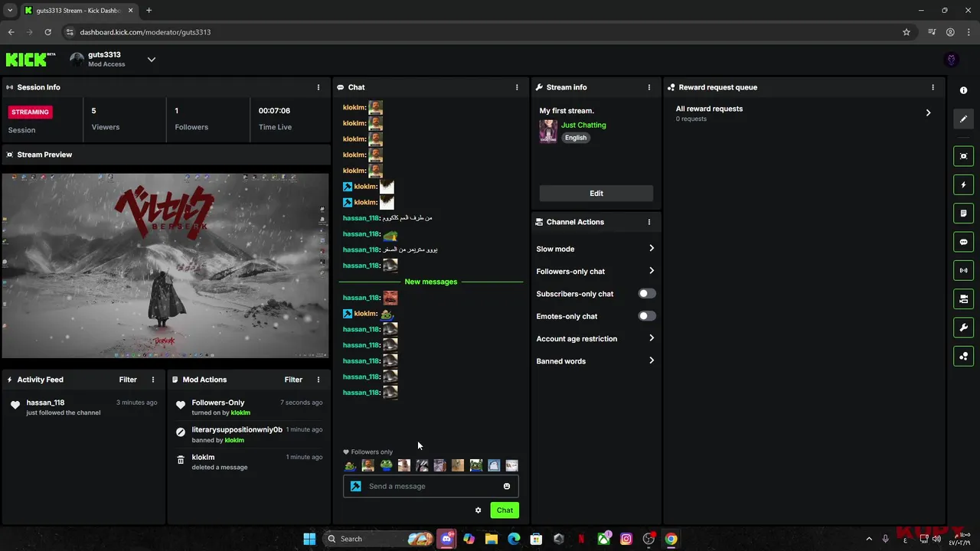Viewport: 980px width, 551px height.
Task: Open the document notes sidebar icon
Action: pyautogui.click(x=963, y=213)
